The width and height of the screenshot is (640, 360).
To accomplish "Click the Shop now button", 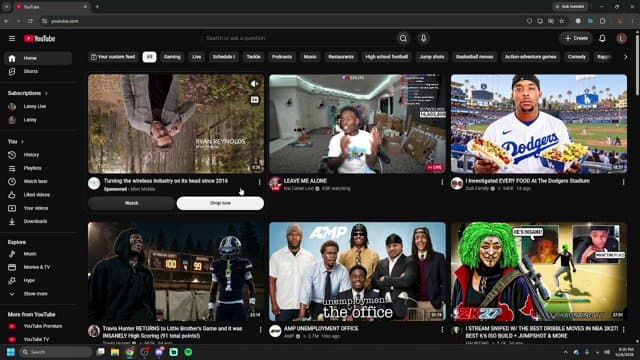I will [x=220, y=203].
